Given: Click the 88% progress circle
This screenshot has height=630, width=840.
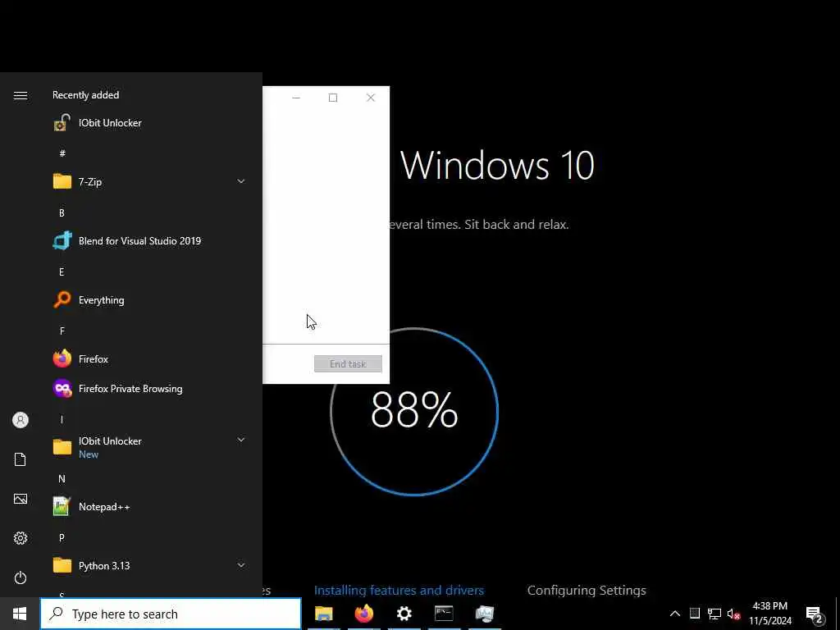Looking at the screenshot, I should coord(414,412).
